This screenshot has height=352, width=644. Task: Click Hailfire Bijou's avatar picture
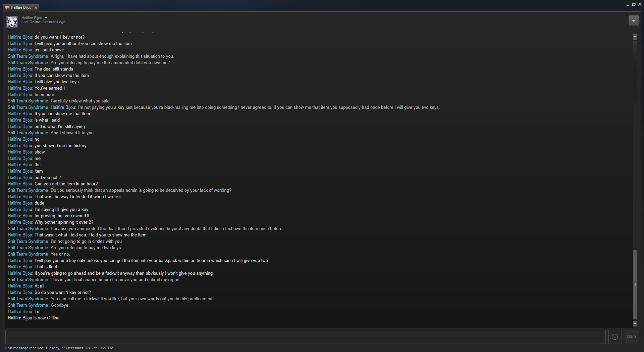(12, 22)
